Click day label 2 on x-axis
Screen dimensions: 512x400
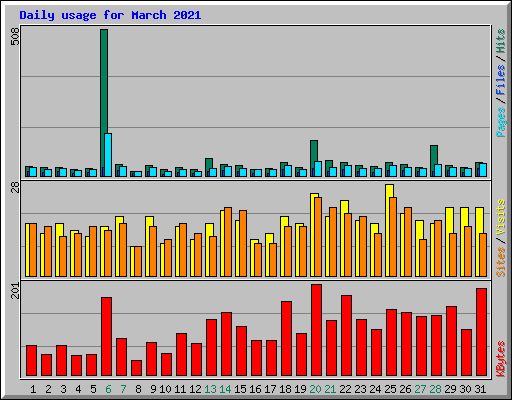[x=48, y=389]
